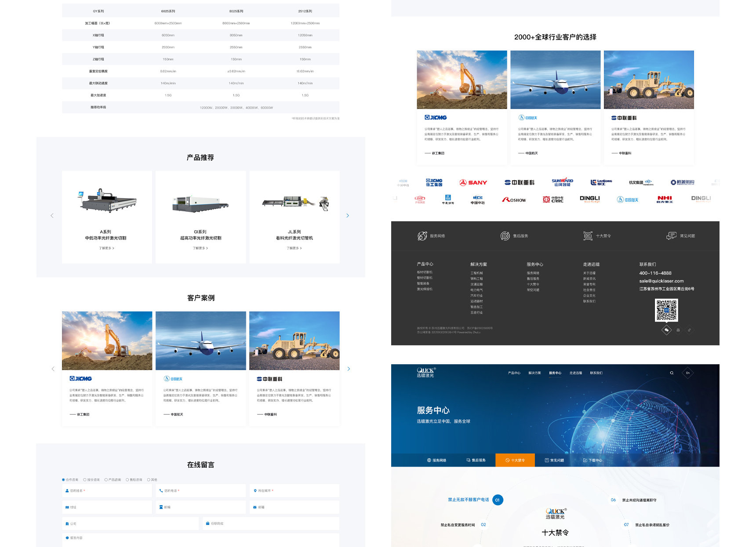Switch to the 售后服务 tab under the banner
This screenshot has height=547, width=756.
pyautogui.click(x=476, y=460)
